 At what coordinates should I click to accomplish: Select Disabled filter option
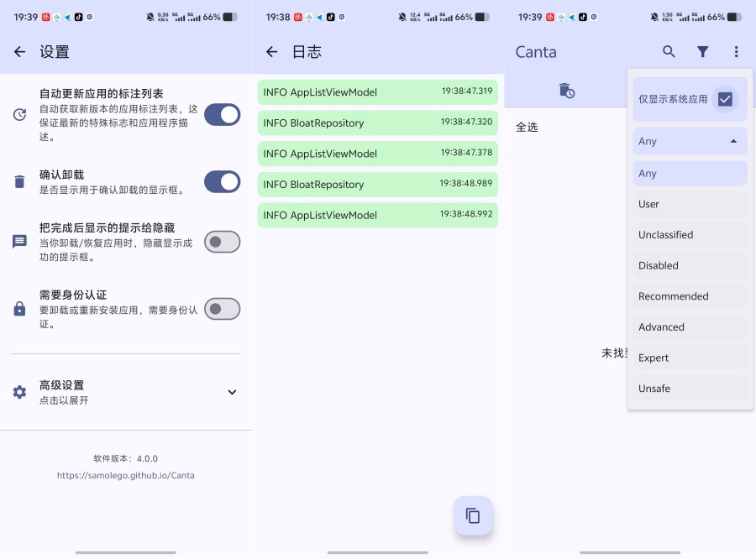[690, 266]
